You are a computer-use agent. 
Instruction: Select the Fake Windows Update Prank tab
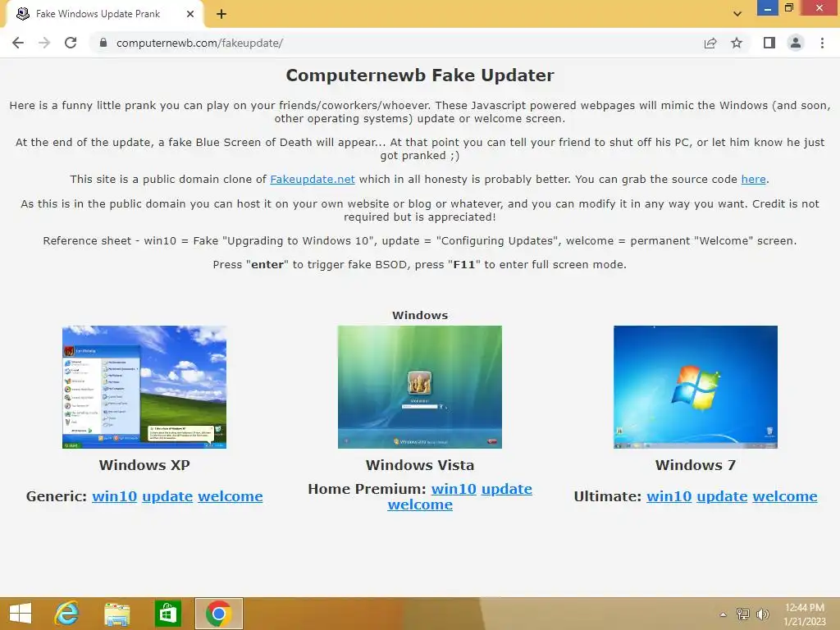coord(104,15)
